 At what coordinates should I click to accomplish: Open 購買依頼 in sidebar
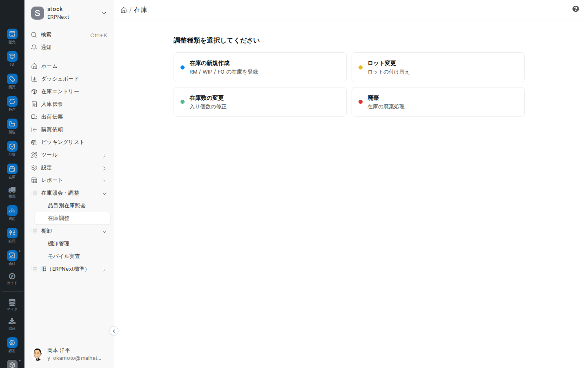69,130
